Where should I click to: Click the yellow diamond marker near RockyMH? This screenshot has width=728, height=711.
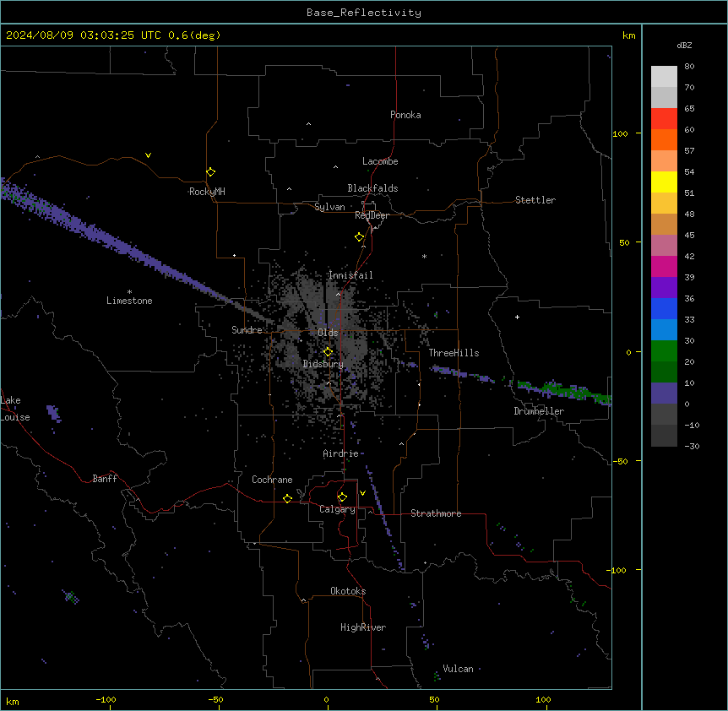coord(211,172)
